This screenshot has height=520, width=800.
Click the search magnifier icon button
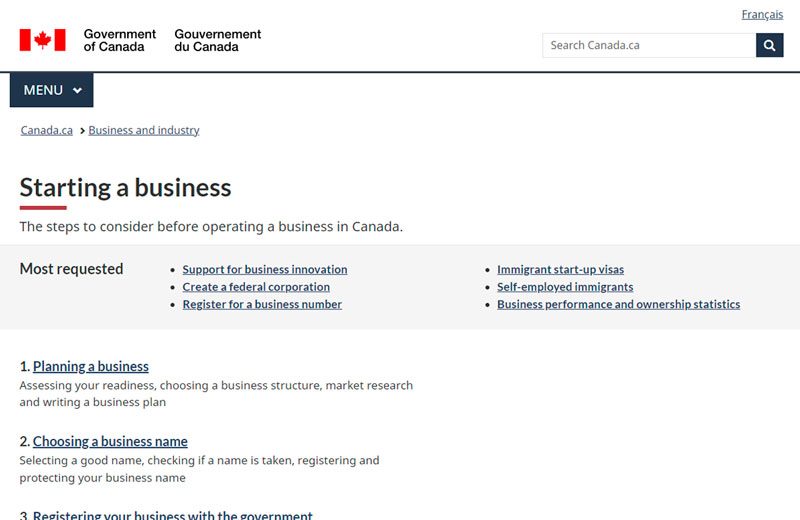click(769, 45)
